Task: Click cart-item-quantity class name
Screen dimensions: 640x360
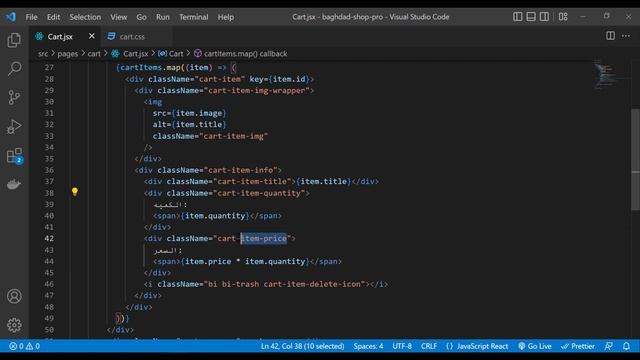Action: tap(259, 193)
